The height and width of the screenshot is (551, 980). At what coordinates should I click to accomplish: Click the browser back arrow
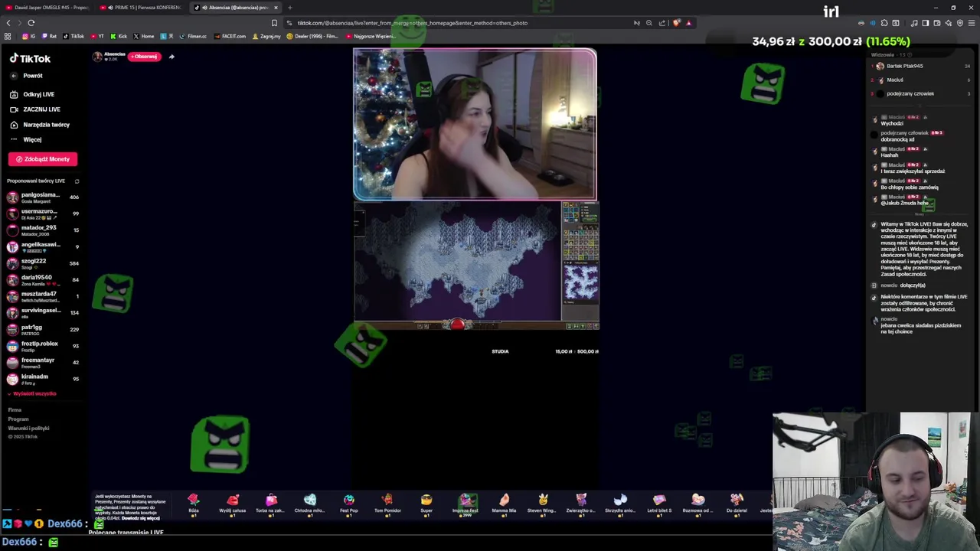click(x=8, y=23)
